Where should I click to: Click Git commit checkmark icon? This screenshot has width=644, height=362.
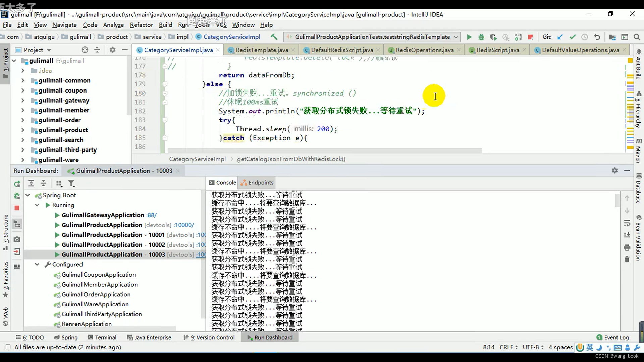[x=573, y=37]
